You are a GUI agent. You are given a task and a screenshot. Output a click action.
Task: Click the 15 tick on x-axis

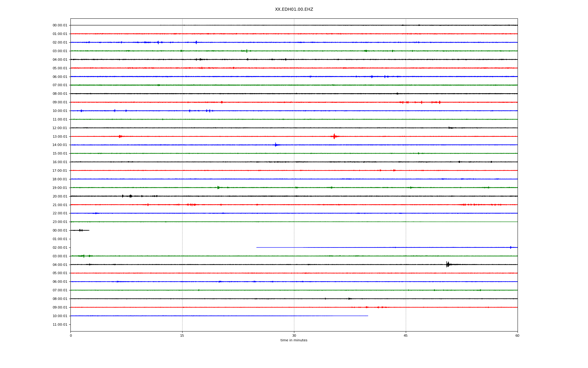click(x=182, y=335)
